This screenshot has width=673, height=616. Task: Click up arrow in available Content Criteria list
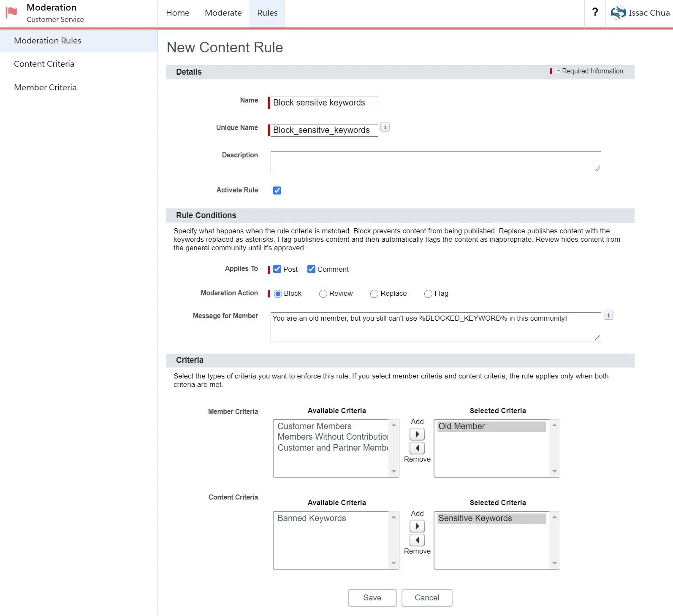[x=393, y=517]
